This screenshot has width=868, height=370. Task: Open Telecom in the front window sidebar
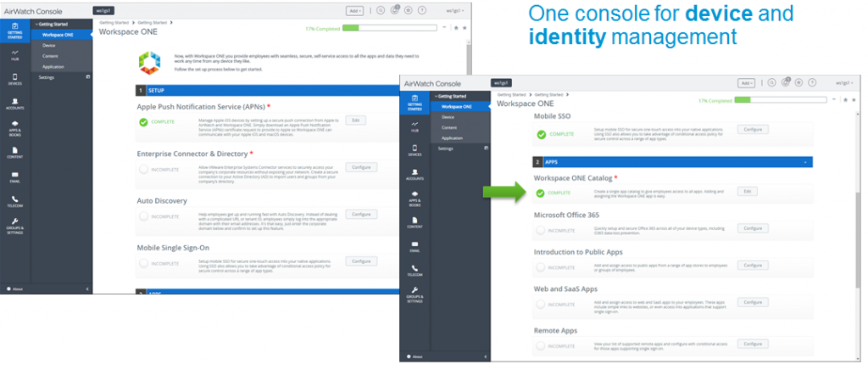point(415,271)
